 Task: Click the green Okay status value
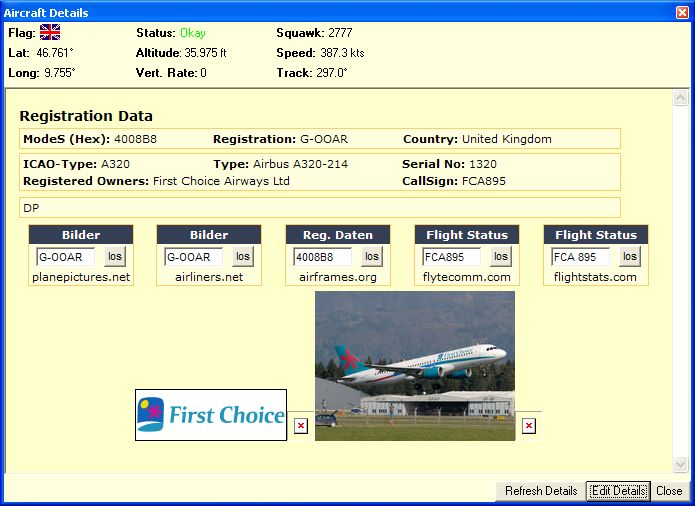pyautogui.click(x=193, y=33)
